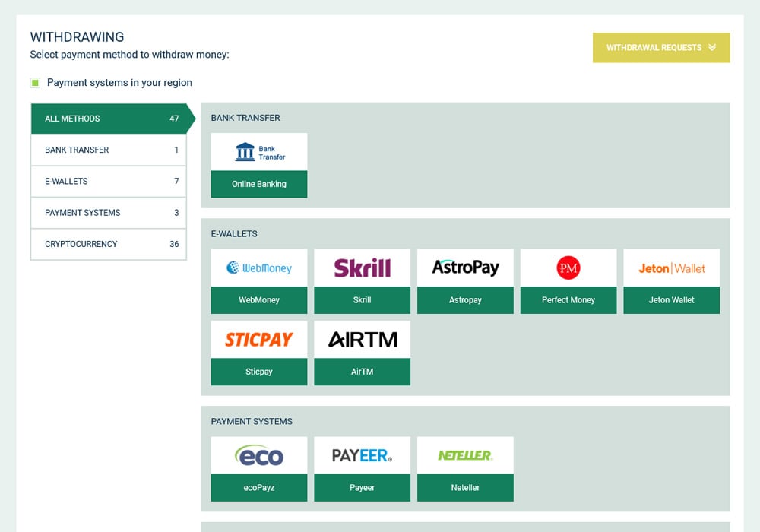Choose the green WebMoney button

pyautogui.click(x=259, y=300)
